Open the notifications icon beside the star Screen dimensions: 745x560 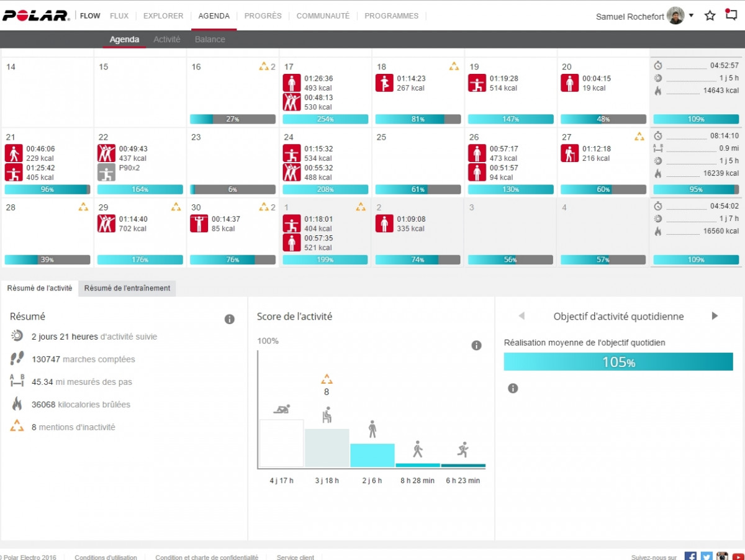coord(731,16)
